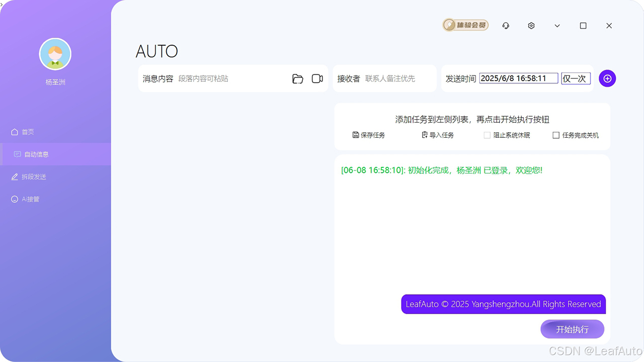Open the headset support icon
The height and width of the screenshot is (362, 644).
point(506,25)
